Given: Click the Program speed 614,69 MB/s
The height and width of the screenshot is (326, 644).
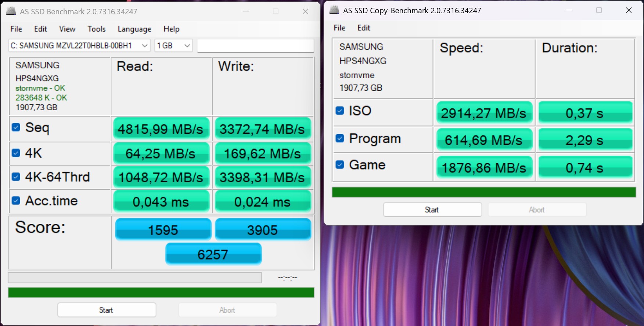Looking at the screenshot, I should (484, 140).
